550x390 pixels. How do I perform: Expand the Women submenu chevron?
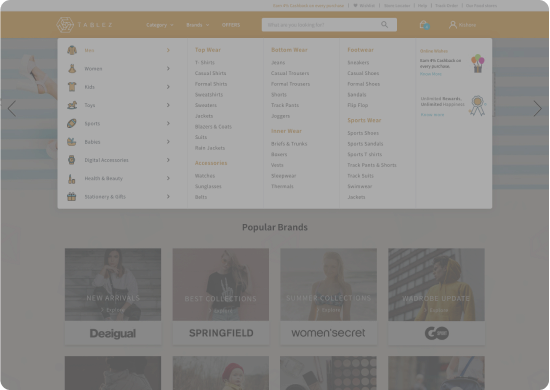point(168,68)
